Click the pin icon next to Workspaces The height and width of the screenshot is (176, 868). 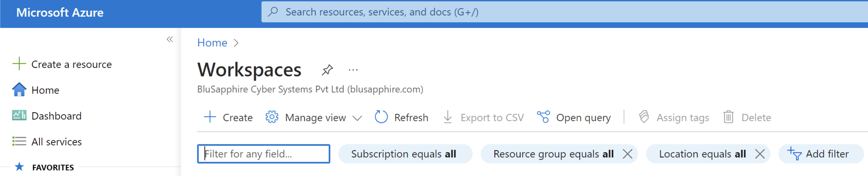tap(327, 70)
